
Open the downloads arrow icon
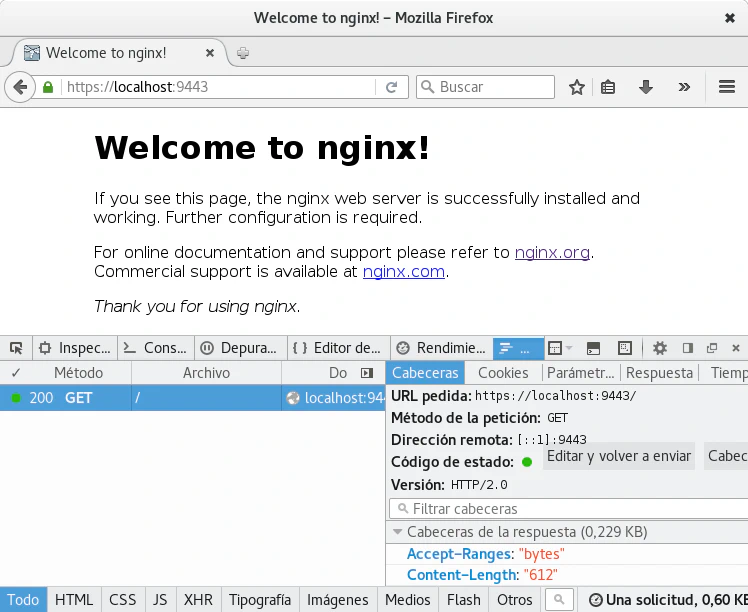(645, 87)
